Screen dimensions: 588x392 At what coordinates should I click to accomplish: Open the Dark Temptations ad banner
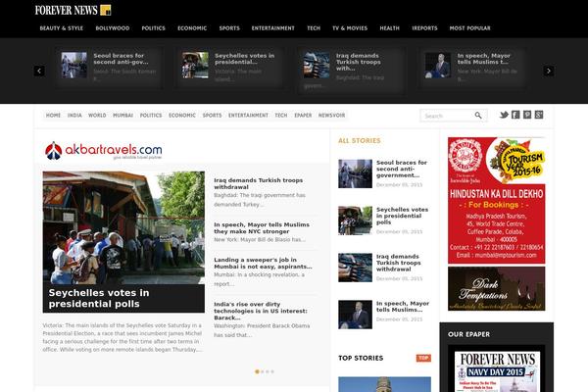tap(497, 288)
